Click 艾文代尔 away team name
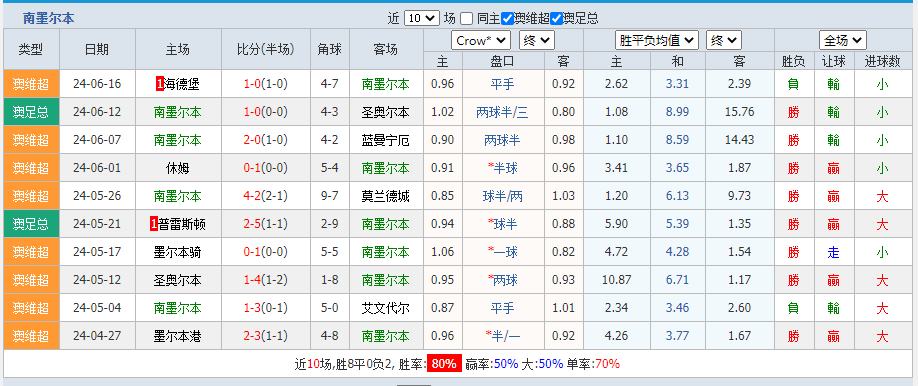Viewport: 918px width, 386px height. [x=386, y=308]
